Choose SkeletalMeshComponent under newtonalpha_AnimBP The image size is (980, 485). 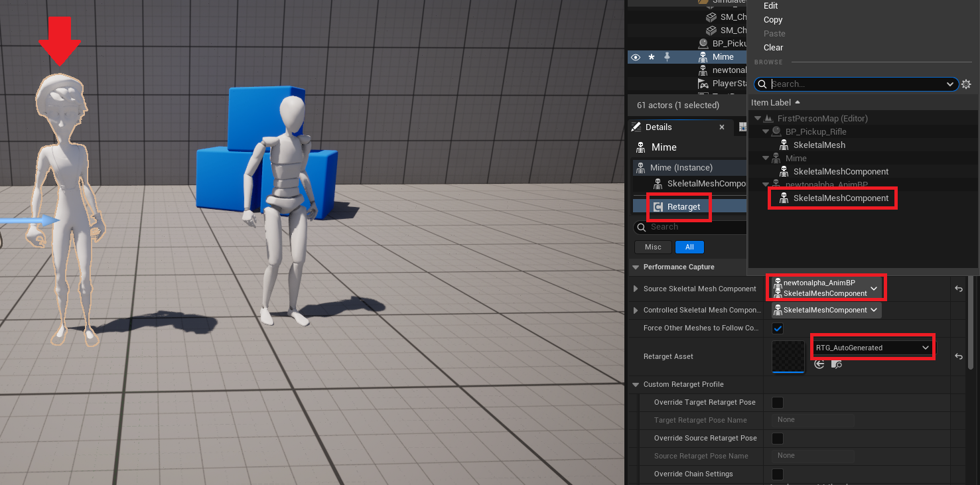point(841,198)
